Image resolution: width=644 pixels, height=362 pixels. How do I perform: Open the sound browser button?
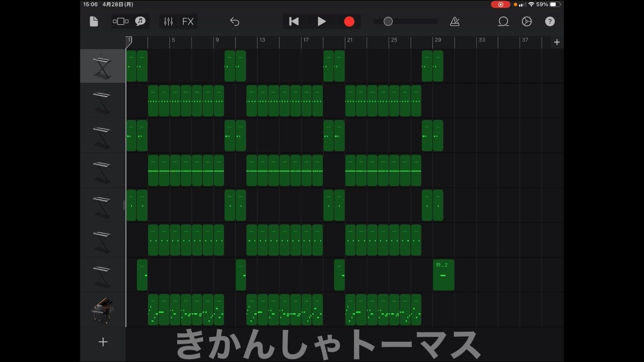click(121, 21)
